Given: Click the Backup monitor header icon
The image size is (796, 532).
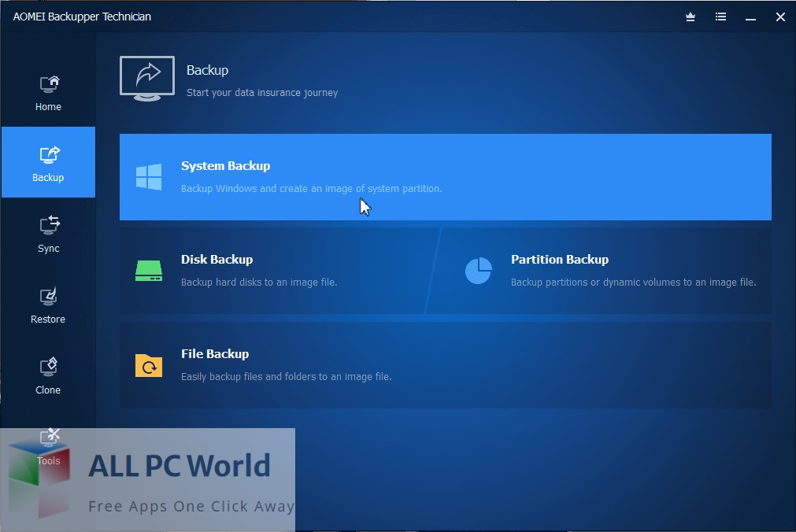Looking at the screenshot, I should 147,79.
